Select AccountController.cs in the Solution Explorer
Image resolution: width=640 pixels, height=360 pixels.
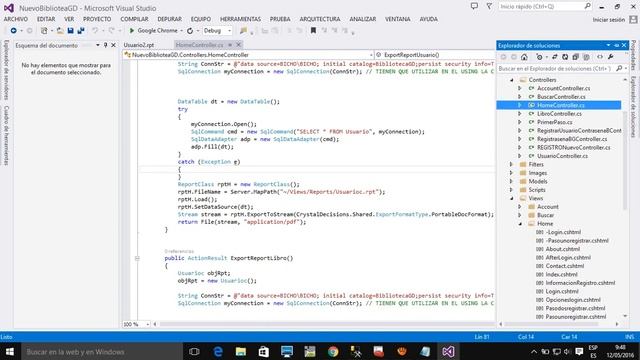[x=563, y=89]
